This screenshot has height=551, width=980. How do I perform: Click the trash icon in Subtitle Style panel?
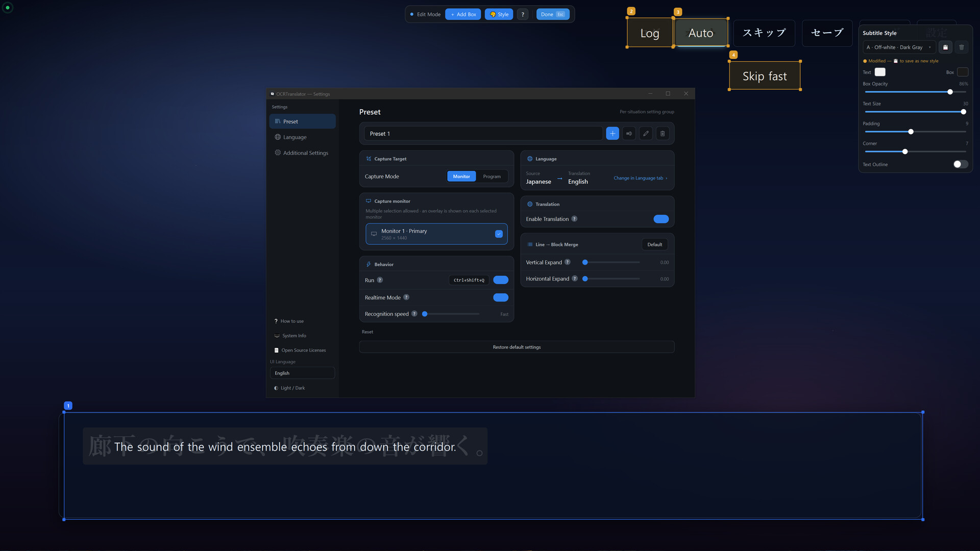[x=962, y=47]
